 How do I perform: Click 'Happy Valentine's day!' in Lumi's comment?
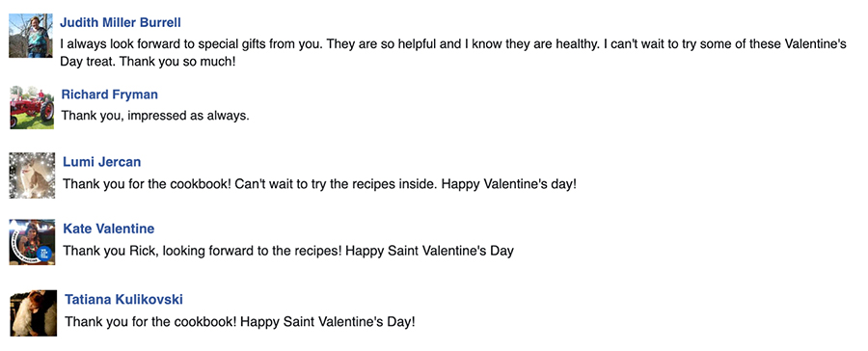point(508,184)
